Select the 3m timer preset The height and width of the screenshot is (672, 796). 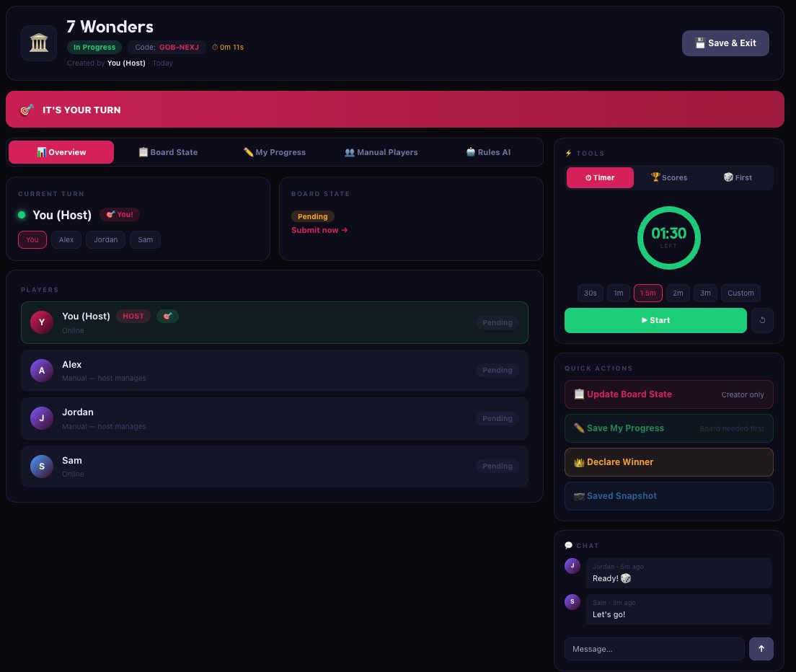point(705,293)
